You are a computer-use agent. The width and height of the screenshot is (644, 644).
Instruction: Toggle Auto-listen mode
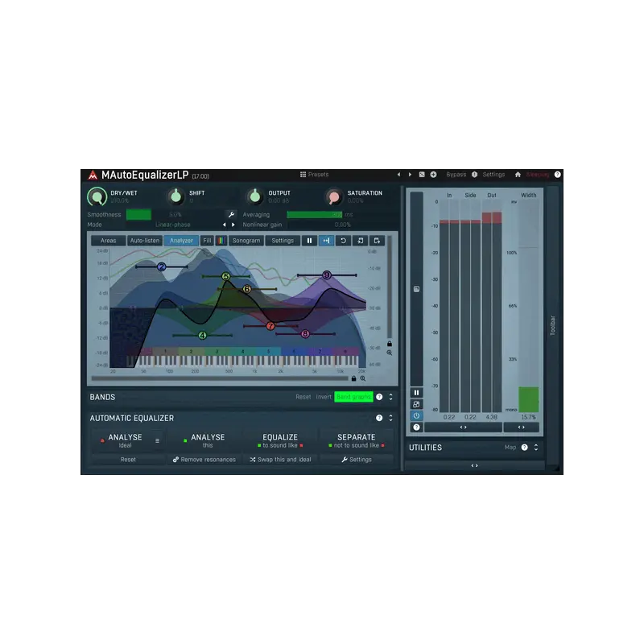145,241
